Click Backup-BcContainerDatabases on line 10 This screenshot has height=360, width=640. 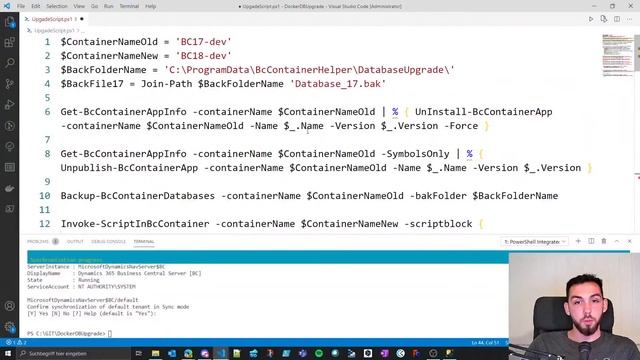tap(138, 196)
